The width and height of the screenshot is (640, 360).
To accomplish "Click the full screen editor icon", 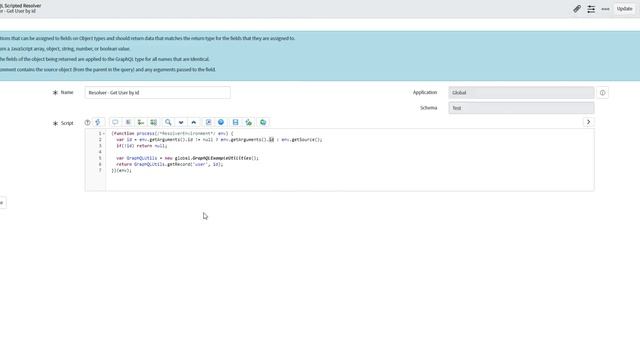I will coord(208,122).
